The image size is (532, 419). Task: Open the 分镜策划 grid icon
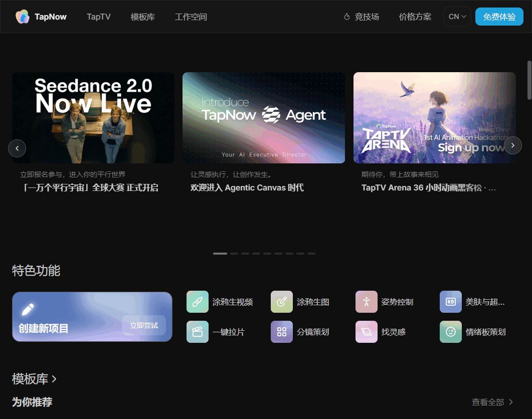[x=282, y=332]
